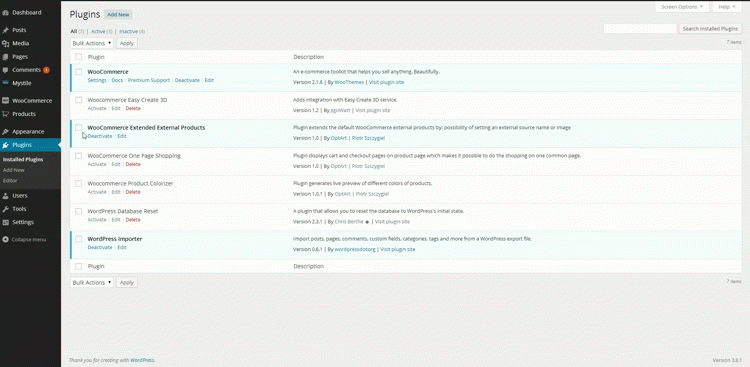Check WooCommerce One Page Shopping checkbox
The width and height of the screenshot is (750, 367).
coord(78,156)
